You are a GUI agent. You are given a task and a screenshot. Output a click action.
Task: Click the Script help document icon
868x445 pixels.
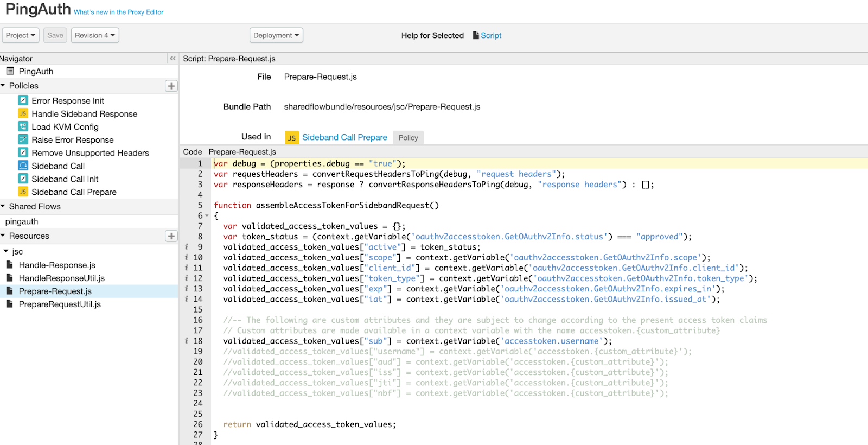[x=476, y=35]
